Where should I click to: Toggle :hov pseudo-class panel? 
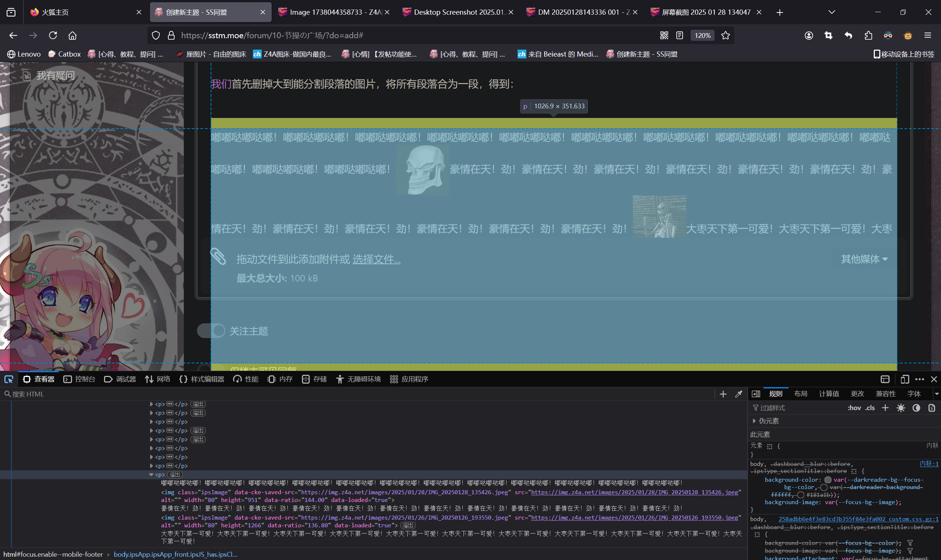(854, 408)
